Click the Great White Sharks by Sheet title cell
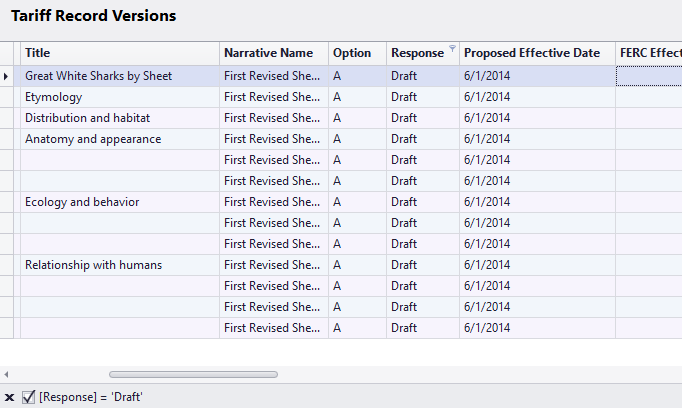Image resolution: width=682 pixels, height=408 pixels. point(120,76)
